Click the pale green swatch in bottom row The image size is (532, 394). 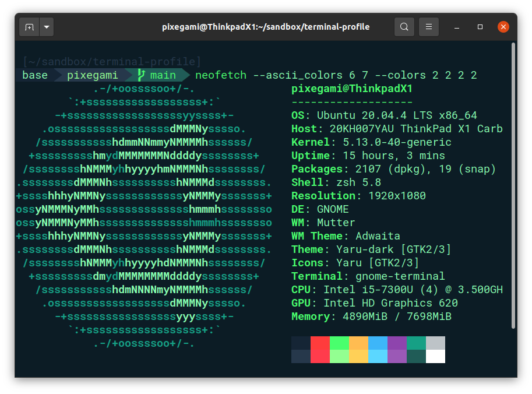click(339, 356)
